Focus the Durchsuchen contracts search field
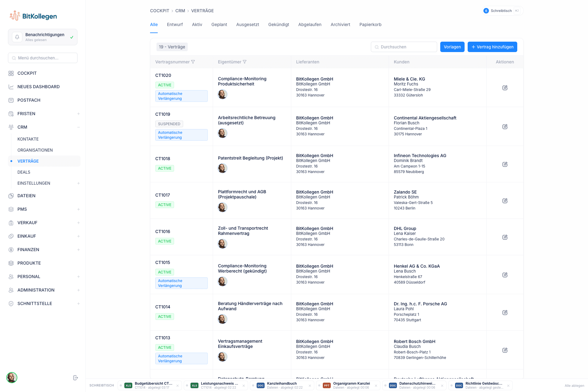The image size is (588, 392). click(x=404, y=47)
